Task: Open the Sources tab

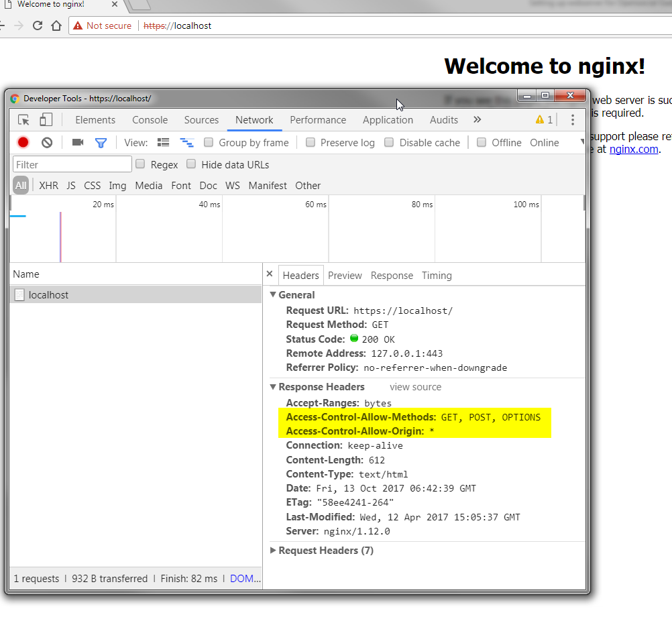Action: pos(201,120)
